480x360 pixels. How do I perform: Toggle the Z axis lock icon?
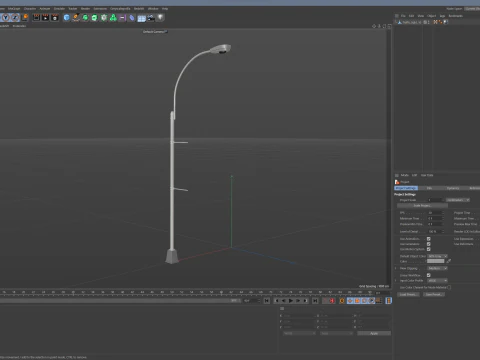15,17
